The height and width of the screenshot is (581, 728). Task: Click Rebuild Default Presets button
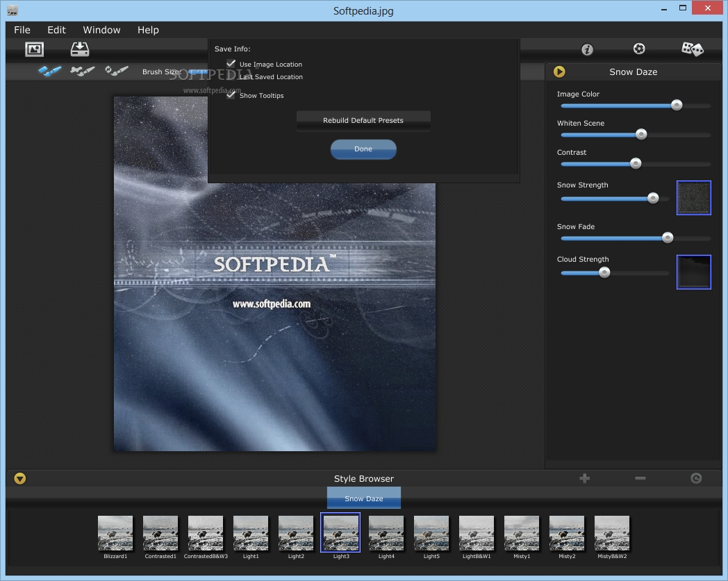[363, 121]
